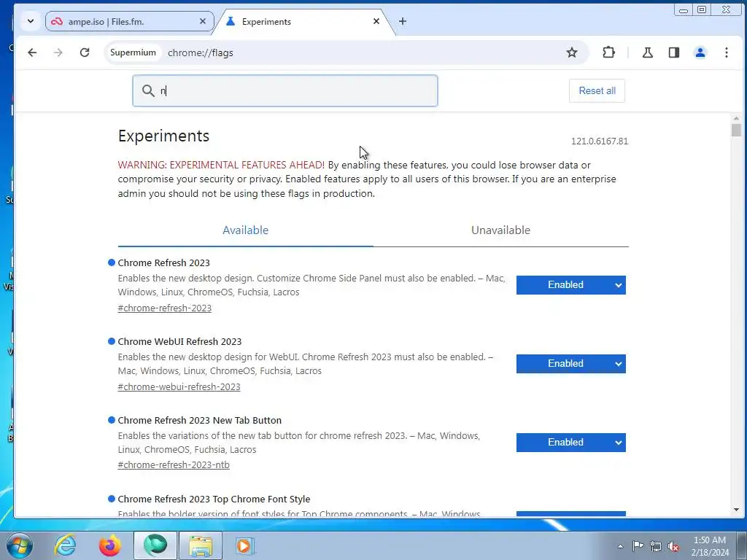Open the Windows Start menu orb

19,545
